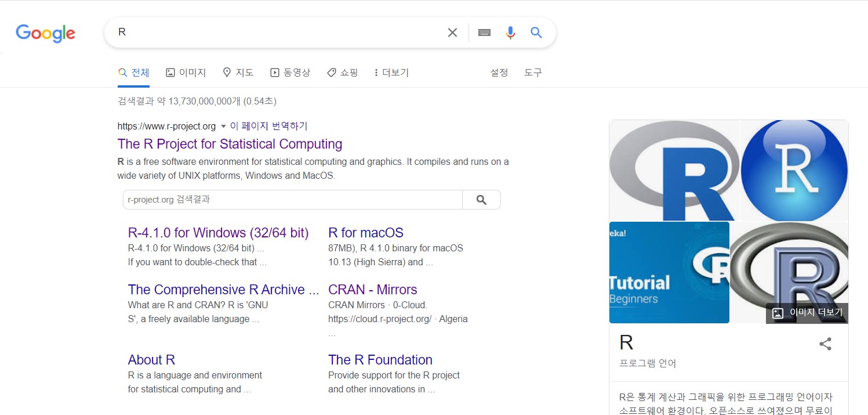Image resolution: width=868 pixels, height=415 pixels.
Task: Open the 이미지 더보기 images button
Action: [x=807, y=313]
